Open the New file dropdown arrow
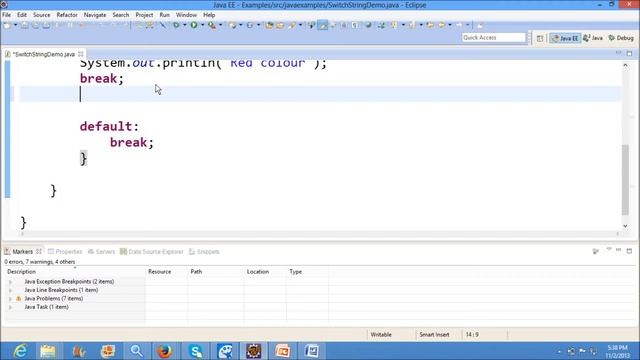This screenshot has height=360, width=640. tap(16, 25)
